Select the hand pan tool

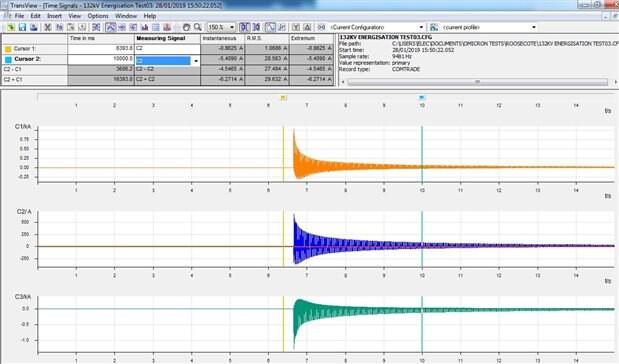click(x=186, y=27)
